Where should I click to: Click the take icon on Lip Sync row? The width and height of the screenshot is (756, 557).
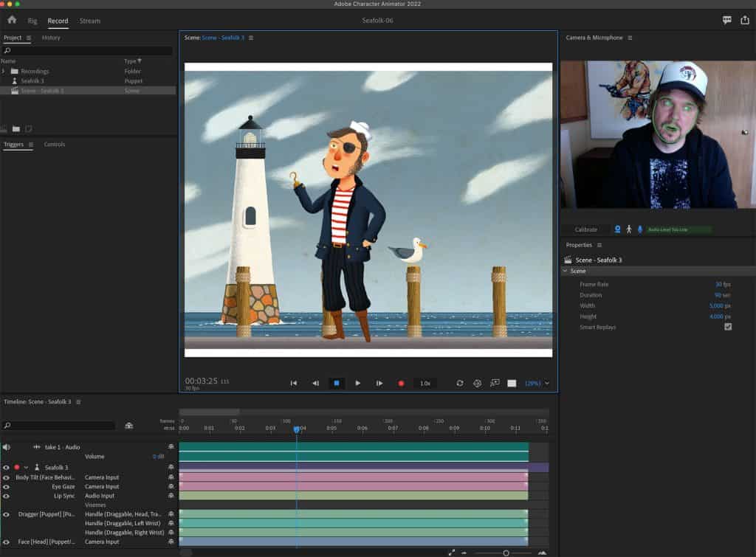(171, 496)
